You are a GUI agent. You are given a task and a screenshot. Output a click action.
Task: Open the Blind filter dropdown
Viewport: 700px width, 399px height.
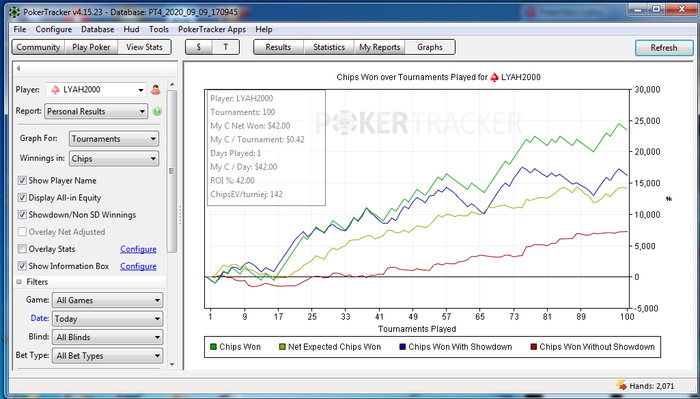108,337
